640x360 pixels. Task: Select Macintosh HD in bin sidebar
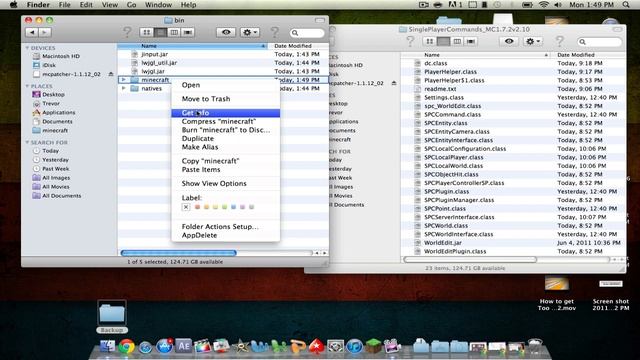pos(61,56)
